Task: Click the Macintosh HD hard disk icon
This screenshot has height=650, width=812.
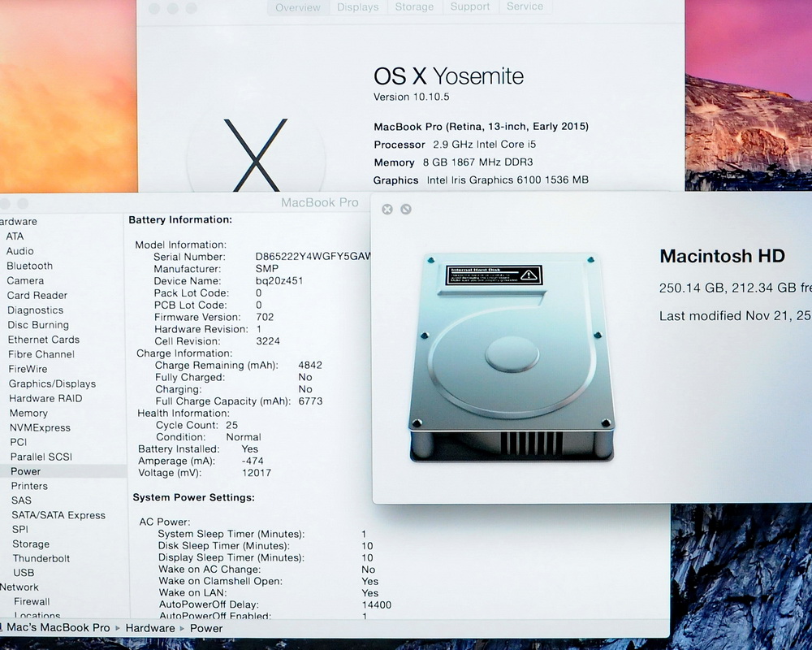Action: pyautogui.click(x=511, y=357)
